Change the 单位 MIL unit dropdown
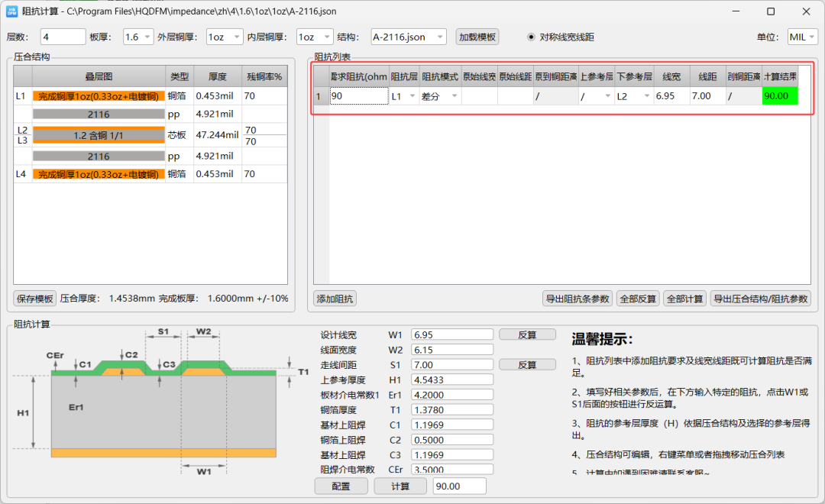Image resolution: width=825 pixels, height=504 pixels. click(x=802, y=37)
